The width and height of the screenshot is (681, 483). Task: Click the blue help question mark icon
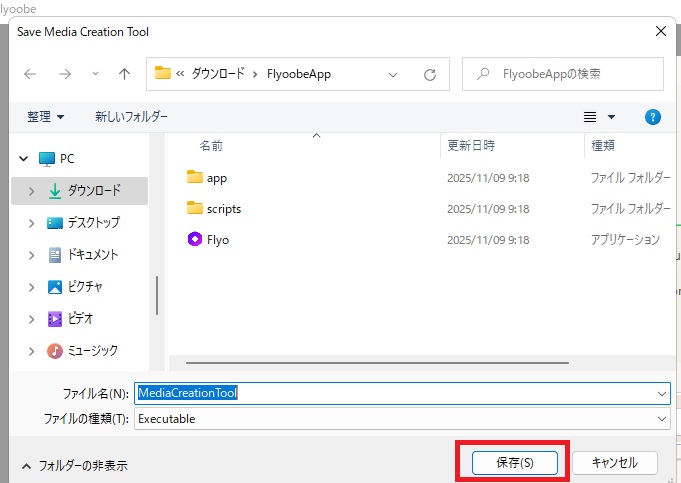[653, 117]
